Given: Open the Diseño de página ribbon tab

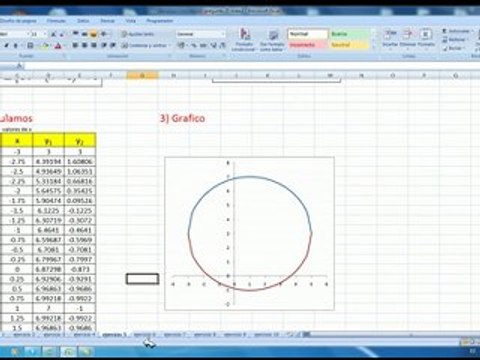Looking at the screenshot, I should pos(18,21).
